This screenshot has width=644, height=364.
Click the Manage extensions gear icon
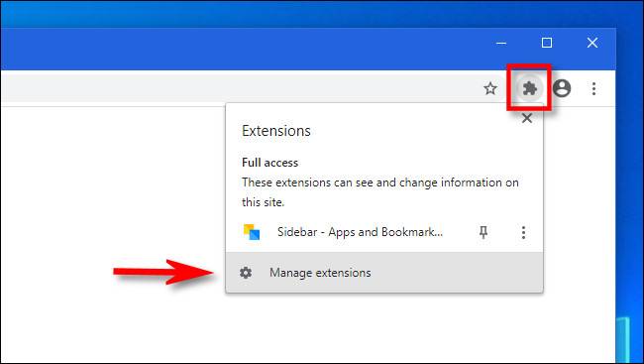[246, 273]
